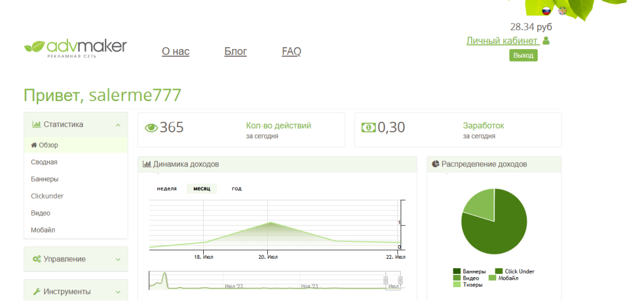Toggle Баннеры legend swatch
This screenshot has height=306, width=644.
tap(457, 271)
